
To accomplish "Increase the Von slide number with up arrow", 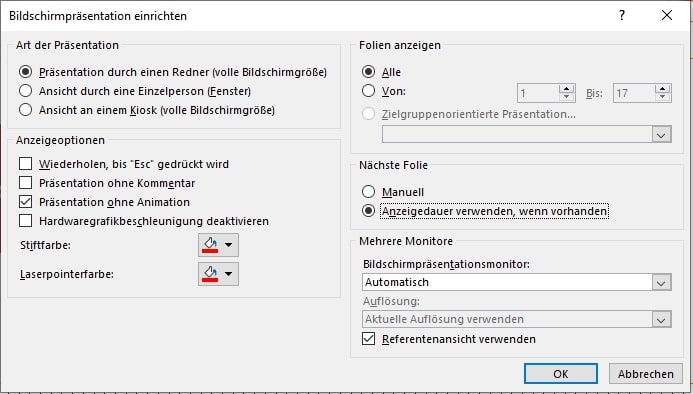I will point(566,88).
